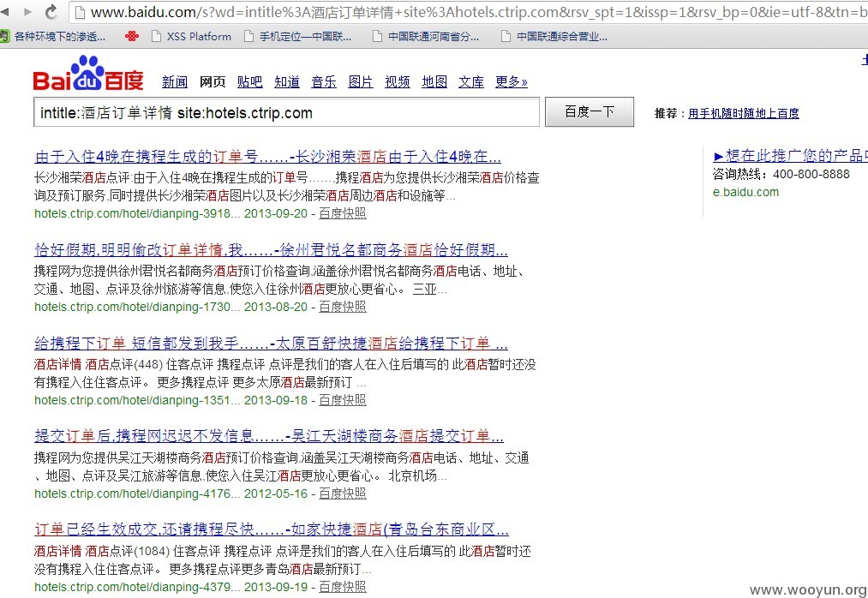This screenshot has height=598, width=868.
Task: Click the browser back arrow
Action: 4,11
